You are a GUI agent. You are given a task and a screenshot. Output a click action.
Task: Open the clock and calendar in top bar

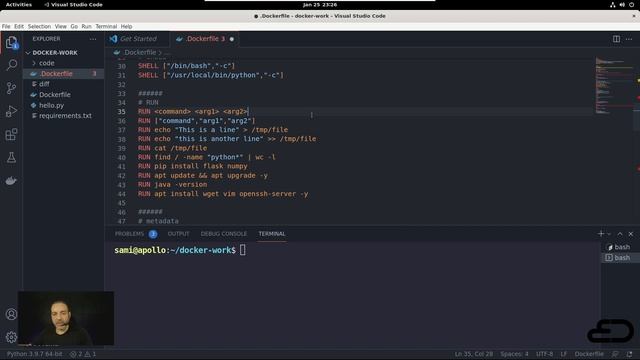pyautogui.click(x=320, y=5)
